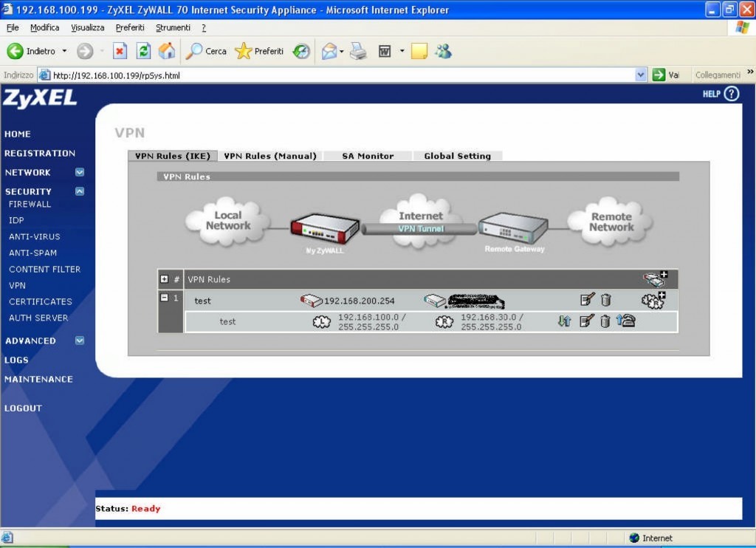The width and height of the screenshot is (756, 548).
Task: Click the up/down arrows icon in the network policy row
Action: tap(564, 321)
